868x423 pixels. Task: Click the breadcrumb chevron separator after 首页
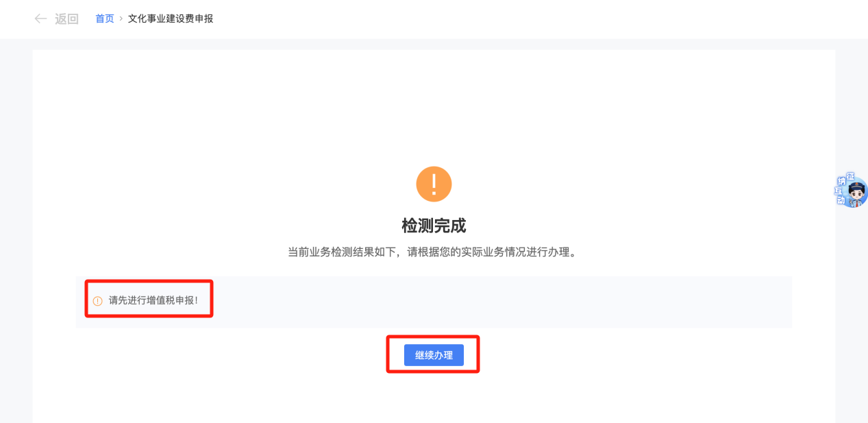pyautogui.click(x=121, y=19)
